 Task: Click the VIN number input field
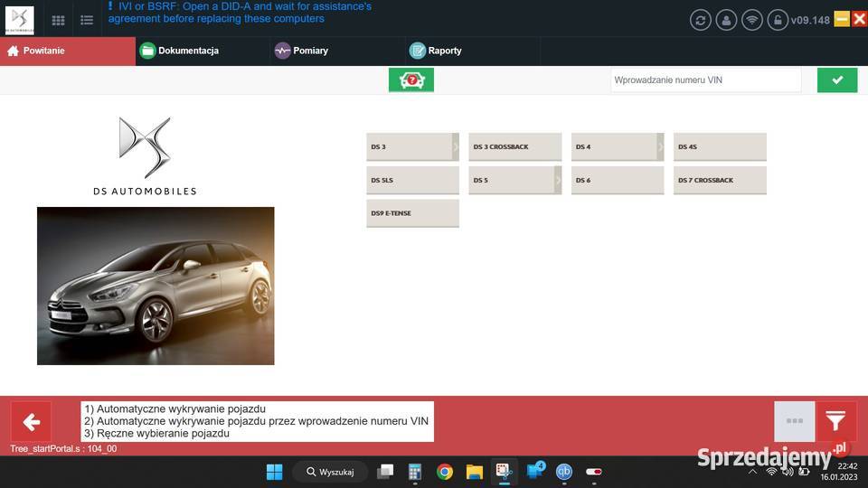point(706,80)
